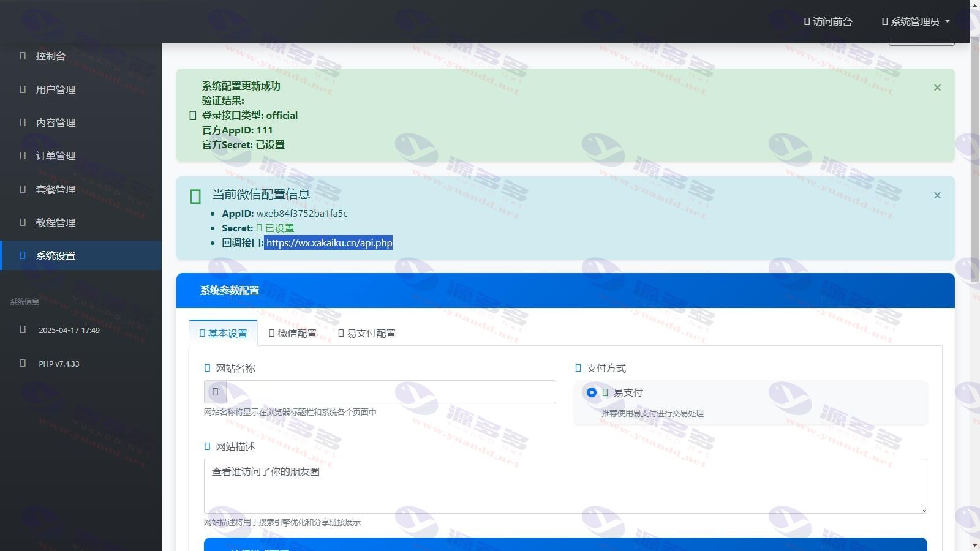Click the icon before 基本设置 tab label
The height and width of the screenshot is (551, 980).
(x=202, y=333)
